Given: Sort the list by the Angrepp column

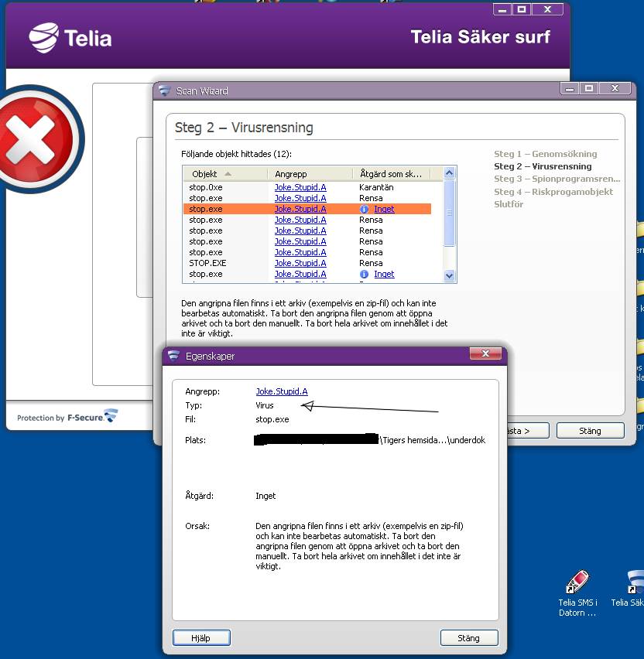Looking at the screenshot, I should pos(310,174).
